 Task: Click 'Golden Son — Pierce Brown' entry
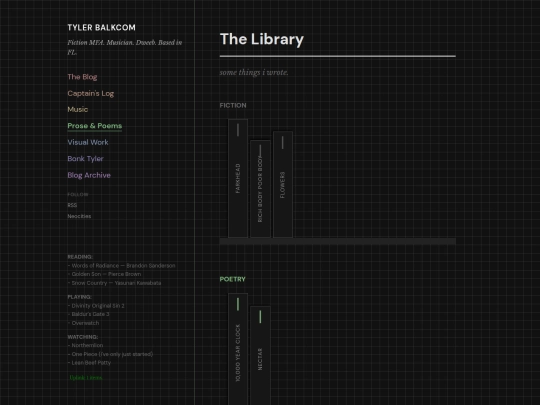coord(104,274)
